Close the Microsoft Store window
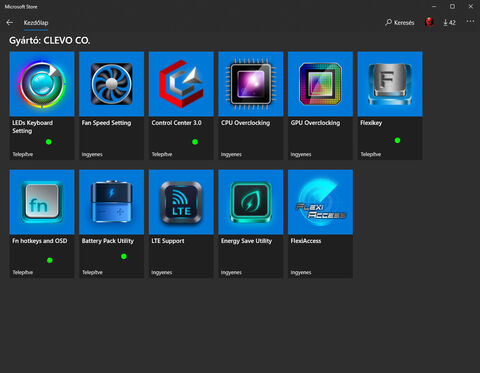Viewport: 480px width, 373px height. (x=471, y=6)
